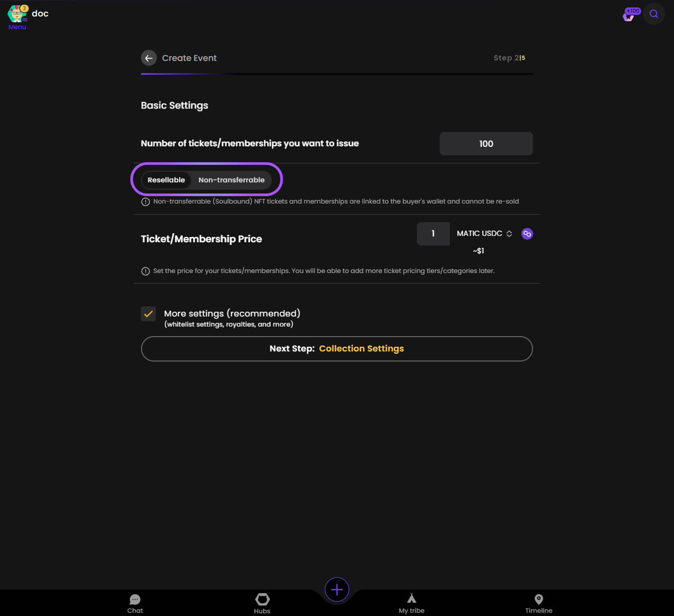This screenshot has height=616, width=674.
Task: Click the step progress bar
Action: 337,74
